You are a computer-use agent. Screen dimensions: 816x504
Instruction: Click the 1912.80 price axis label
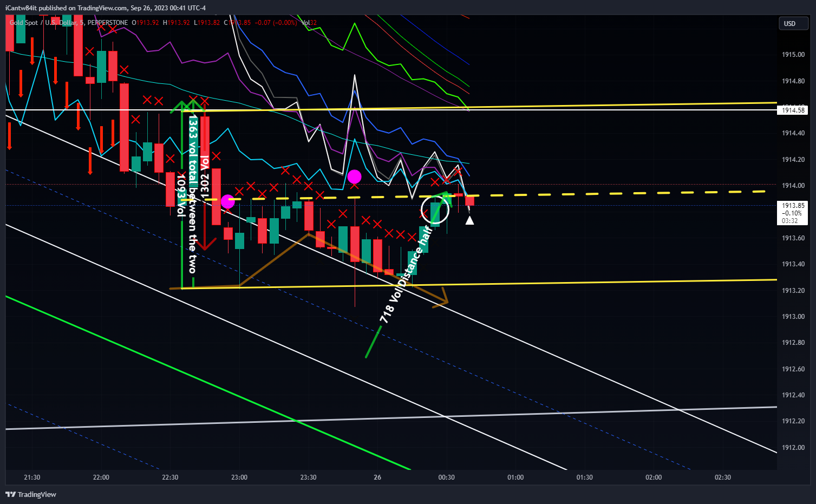pyautogui.click(x=793, y=343)
